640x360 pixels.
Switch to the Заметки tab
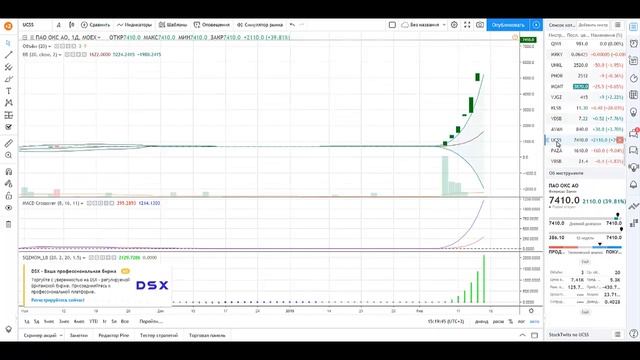(79, 335)
